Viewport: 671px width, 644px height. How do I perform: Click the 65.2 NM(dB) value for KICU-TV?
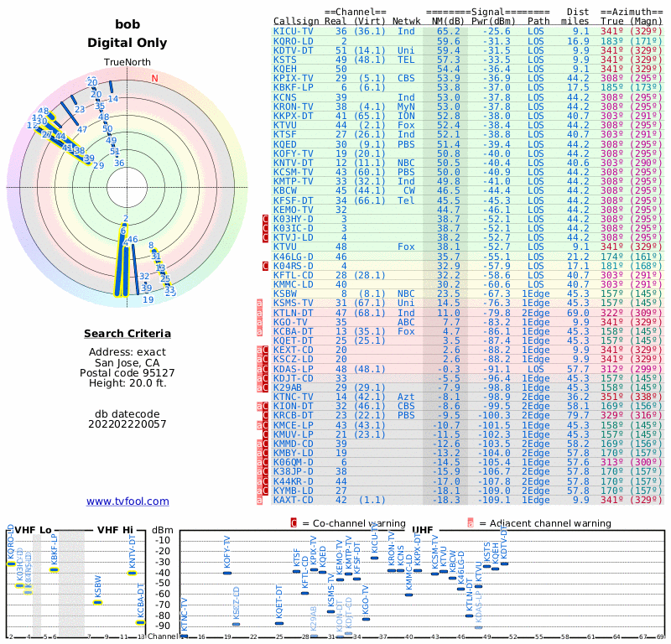449,31
